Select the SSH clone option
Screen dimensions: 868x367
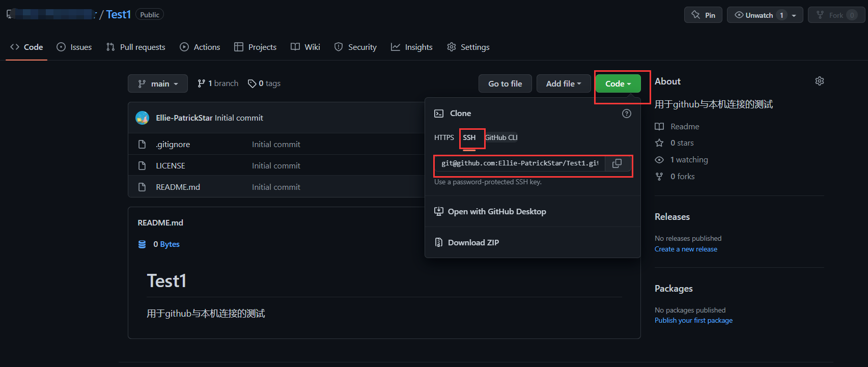(469, 137)
